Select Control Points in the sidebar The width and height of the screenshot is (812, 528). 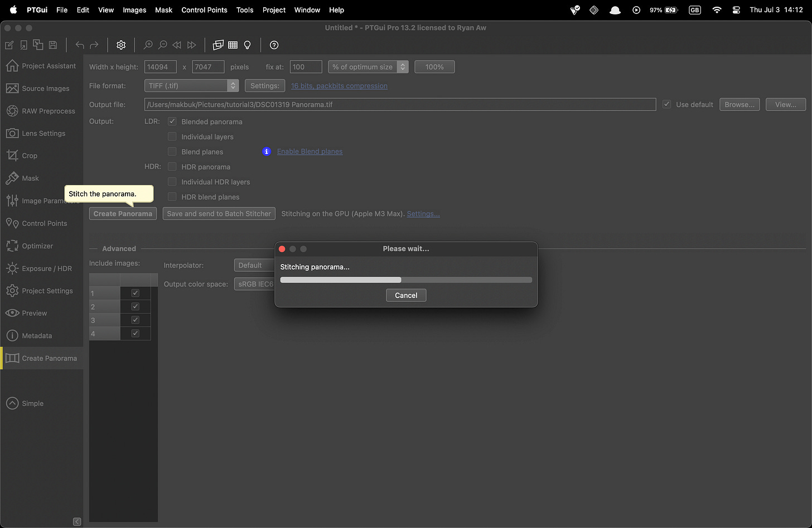click(41, 223)
